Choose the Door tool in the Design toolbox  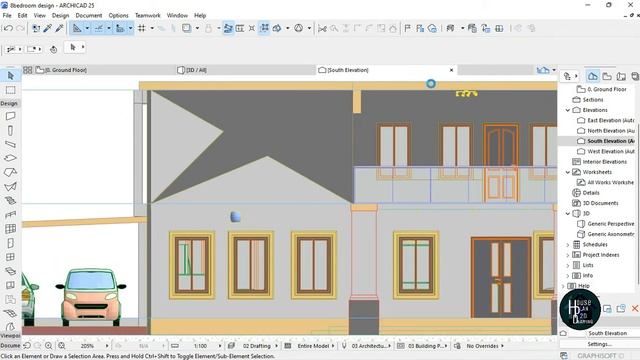click(11, 243)
